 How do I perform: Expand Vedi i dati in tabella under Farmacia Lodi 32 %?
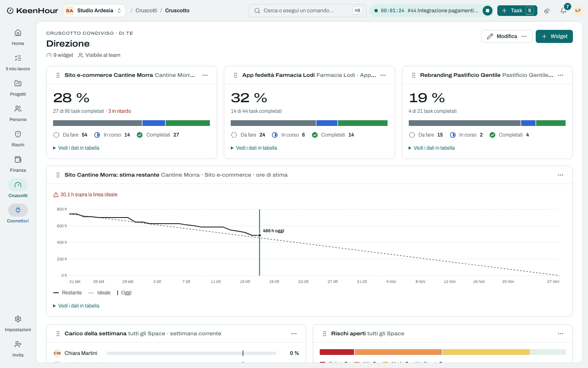(254, 148)
